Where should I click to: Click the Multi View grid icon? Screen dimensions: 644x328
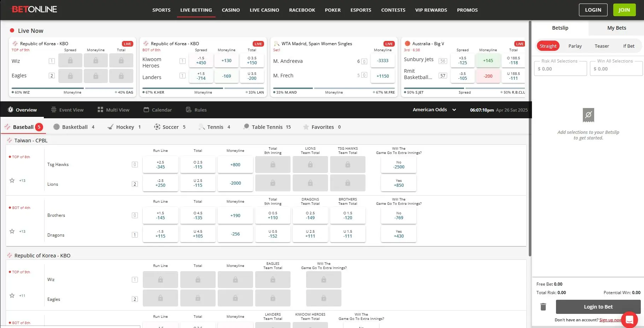tap(100, 109)
